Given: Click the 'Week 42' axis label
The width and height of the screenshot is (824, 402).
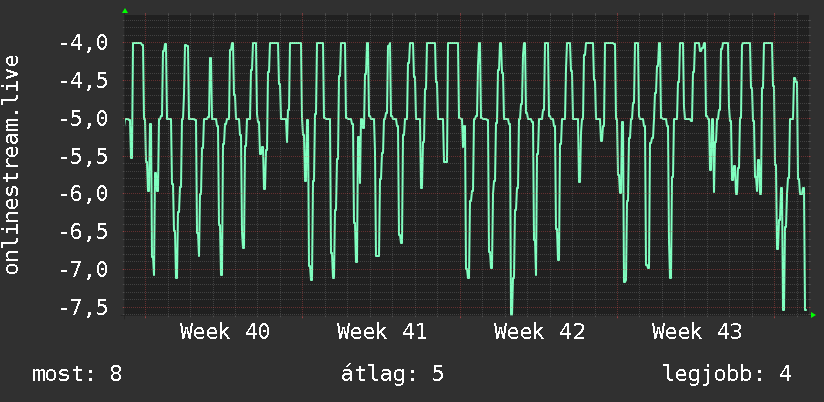Looking at the screenshot, I should coord(539,332).
